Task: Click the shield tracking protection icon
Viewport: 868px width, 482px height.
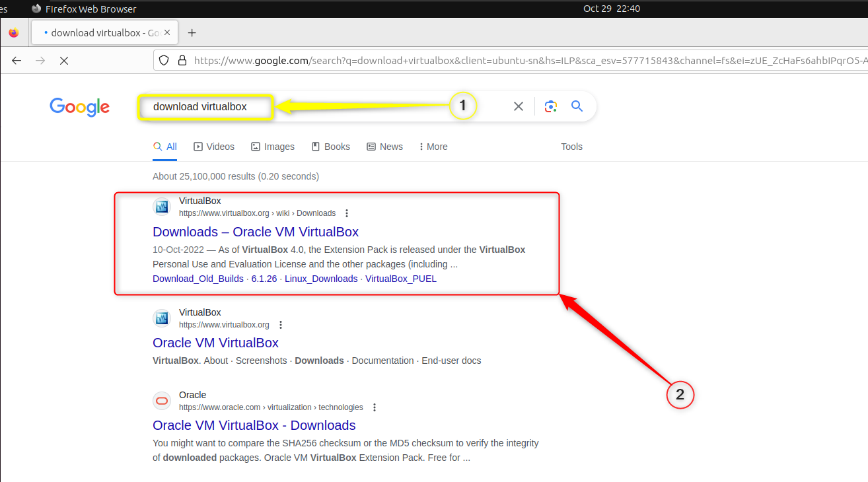Action: pyautogui.click(x=164, y=60)
